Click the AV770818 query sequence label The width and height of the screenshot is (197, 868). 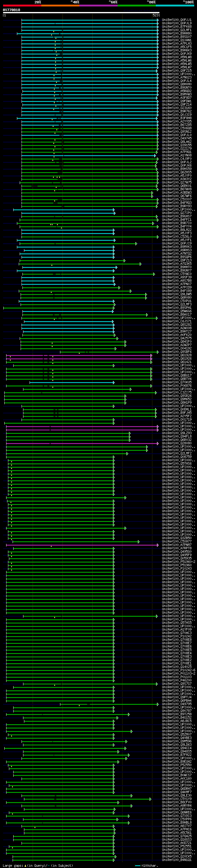coord(11,10)
